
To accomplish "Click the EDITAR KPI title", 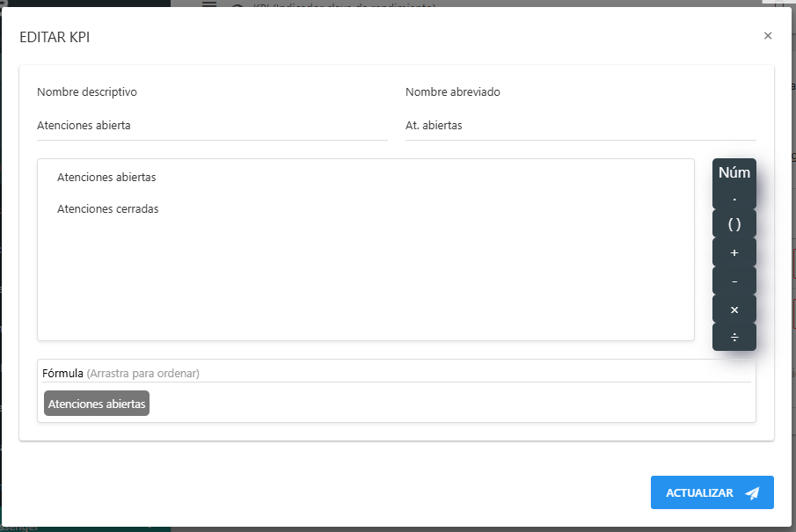I will click(55, 38).
